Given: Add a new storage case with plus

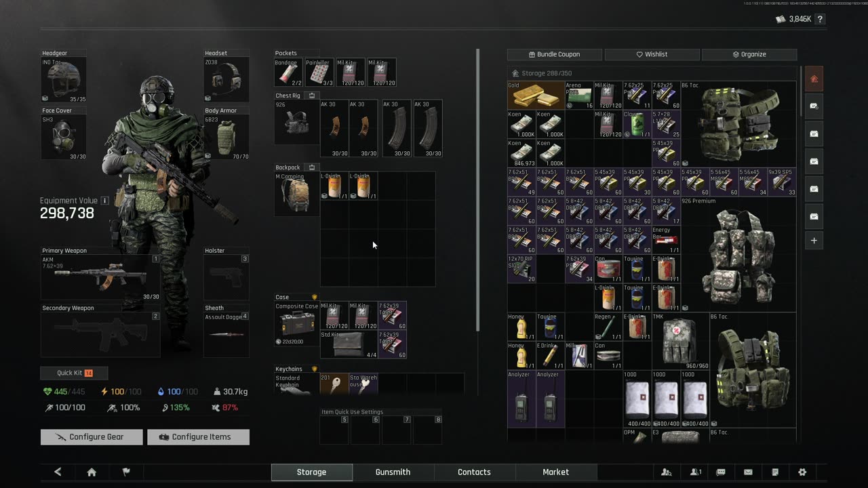Looking at the screenshot, I should click(814, 241).
